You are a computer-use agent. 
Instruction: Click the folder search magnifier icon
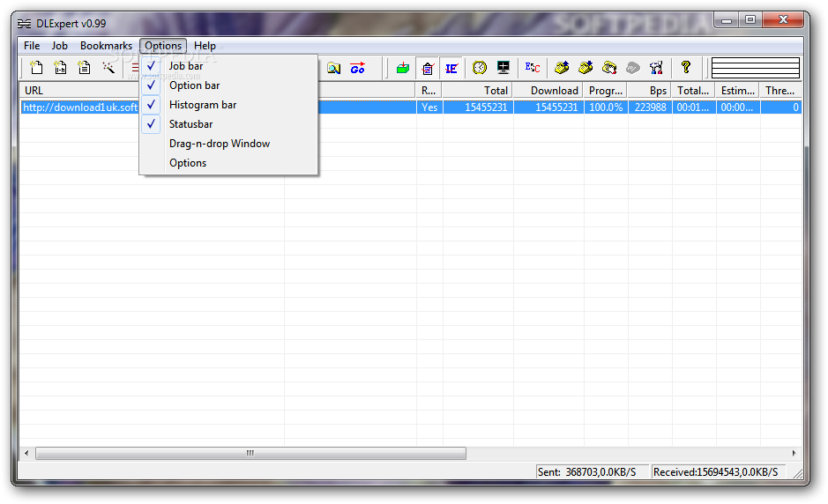coord(333,68)
